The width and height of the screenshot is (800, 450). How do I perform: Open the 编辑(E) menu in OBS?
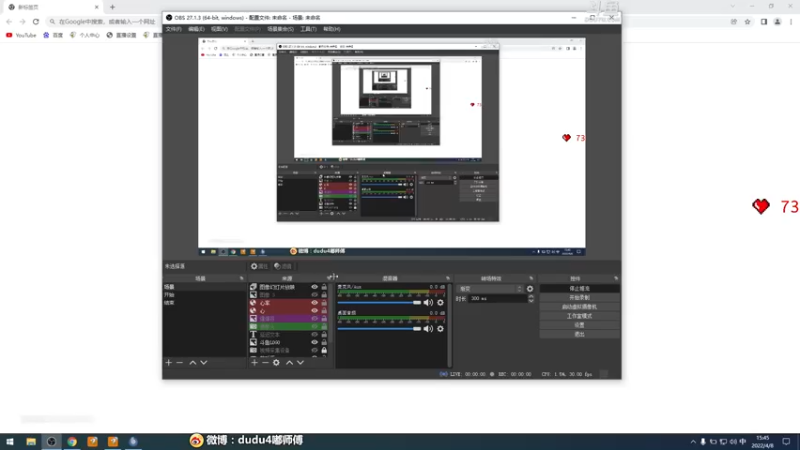(196, 29)
